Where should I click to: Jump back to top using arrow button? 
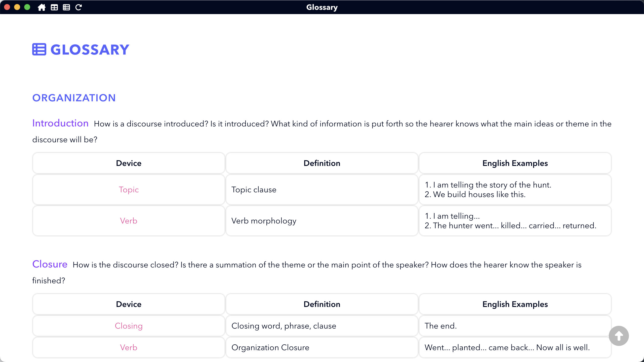click(x=619, y=336)
